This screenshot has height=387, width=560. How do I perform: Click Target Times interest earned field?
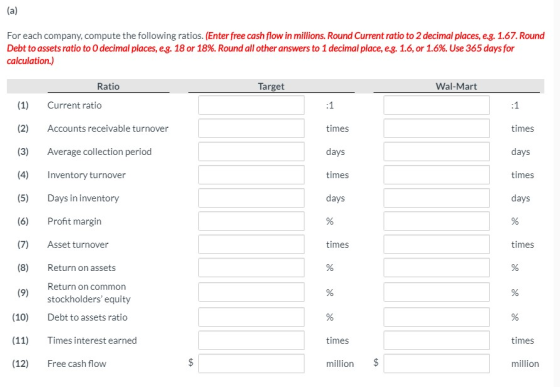tap(251, 340)
